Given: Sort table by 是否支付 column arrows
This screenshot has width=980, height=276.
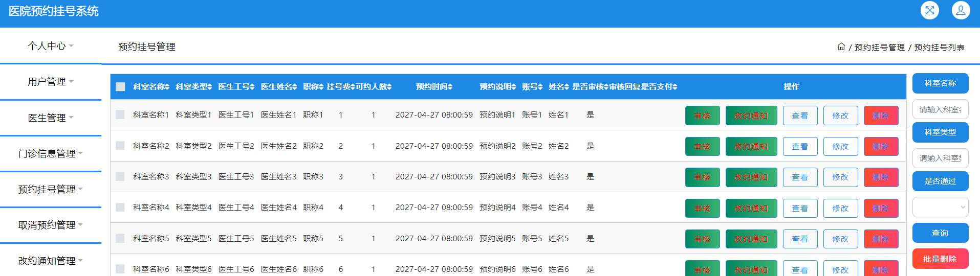Looking at the screenshot, I should coord(674,87).
